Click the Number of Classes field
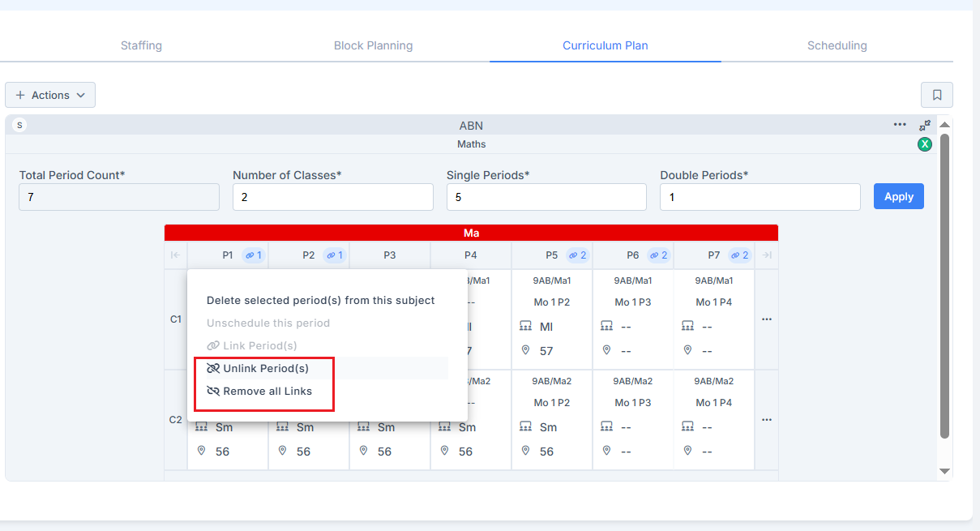The width and height of the screenshot is (980, 531). [x=333, y=197]
